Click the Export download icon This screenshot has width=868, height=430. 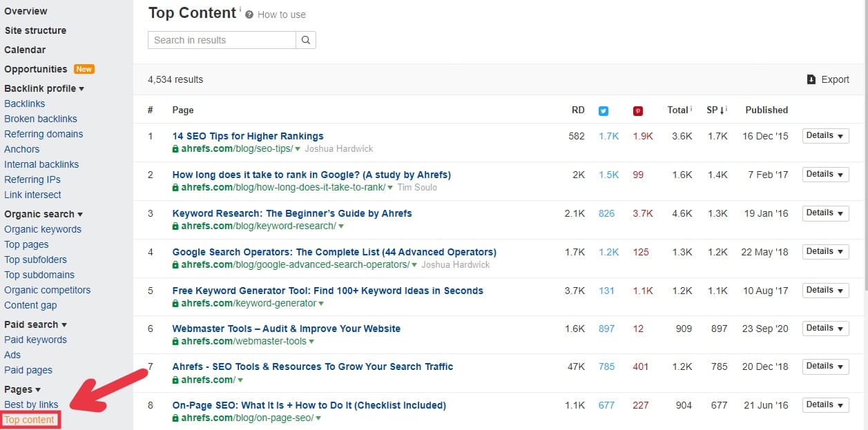[811, 79]
